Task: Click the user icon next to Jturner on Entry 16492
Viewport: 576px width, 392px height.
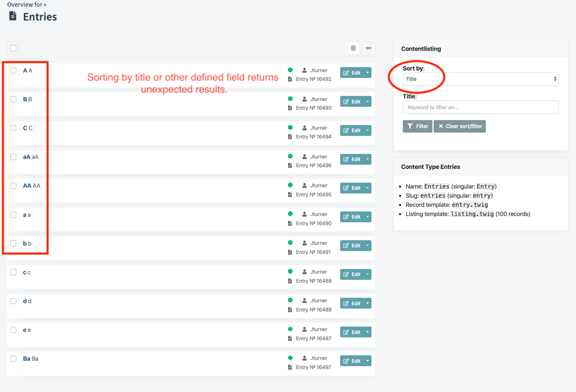Action: click(304, 70)
